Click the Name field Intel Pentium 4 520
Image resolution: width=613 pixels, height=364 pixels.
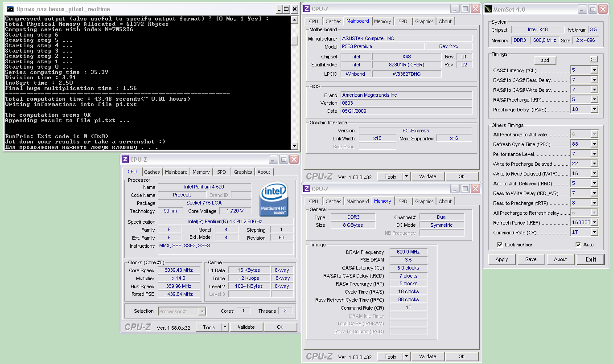[x=204, y=187]
